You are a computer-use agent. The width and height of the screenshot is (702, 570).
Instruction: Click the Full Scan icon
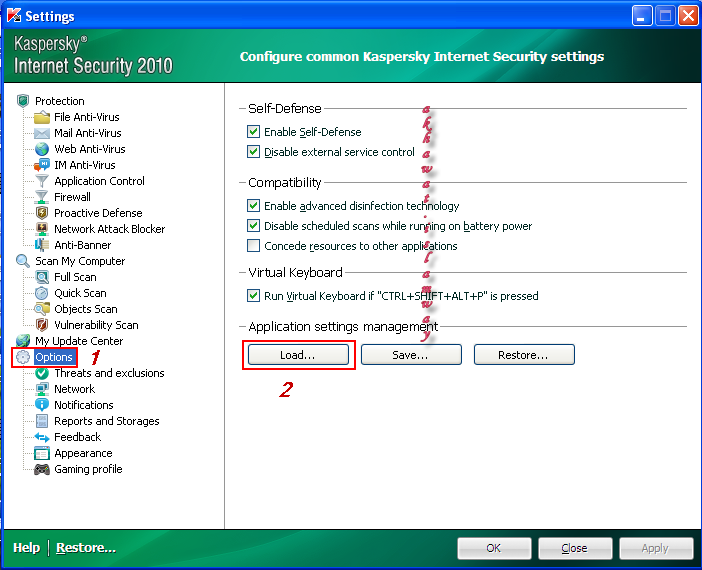click(x=42, y=277)
